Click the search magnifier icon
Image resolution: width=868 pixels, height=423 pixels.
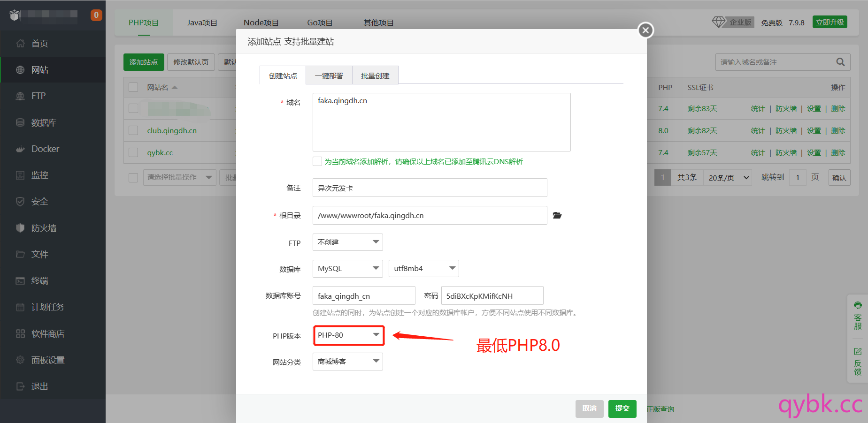pos(840,62)
